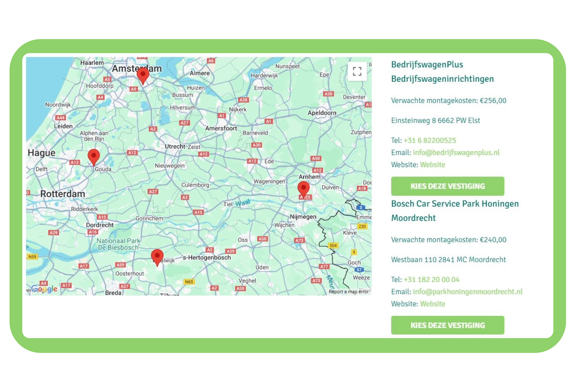Select the map pin near Waalwijk

[x=157, y=258]
